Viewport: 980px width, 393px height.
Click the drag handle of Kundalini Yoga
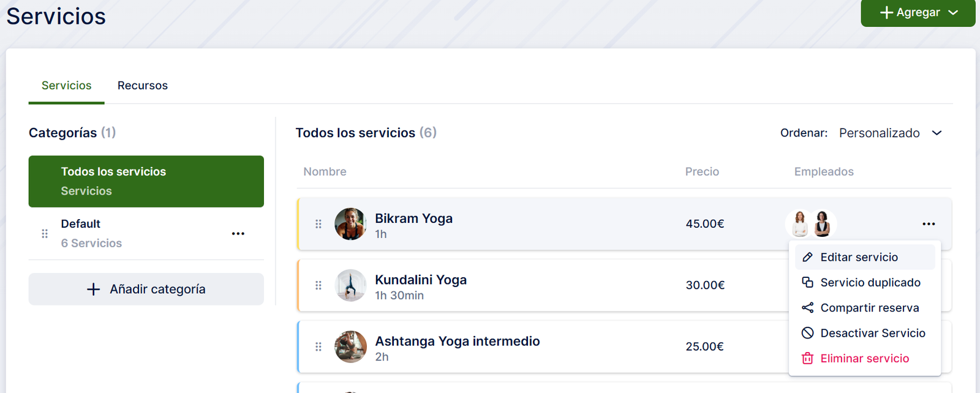(318, 285)
